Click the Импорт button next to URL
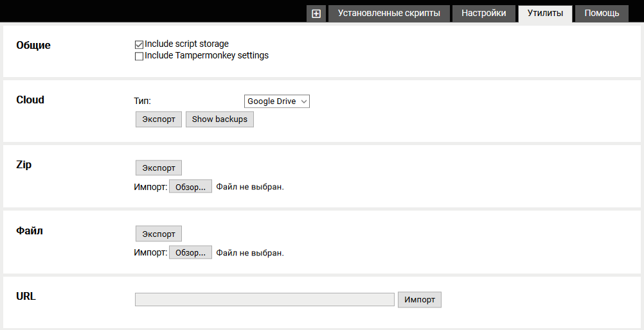 tap(419, 300)
